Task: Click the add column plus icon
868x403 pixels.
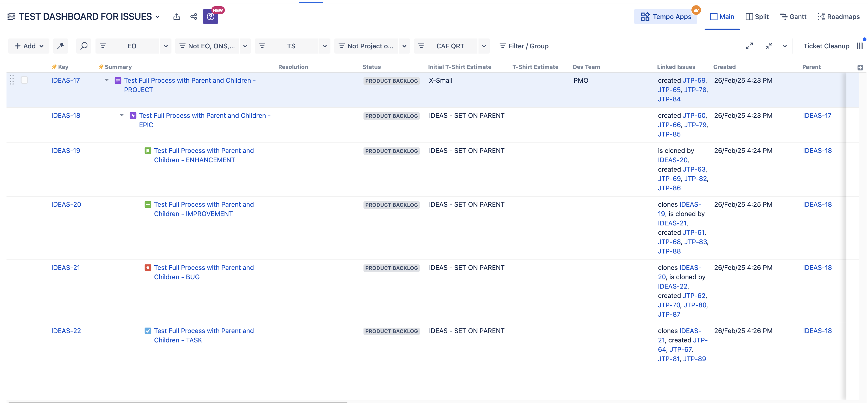Action: click(x=860, y=67)
